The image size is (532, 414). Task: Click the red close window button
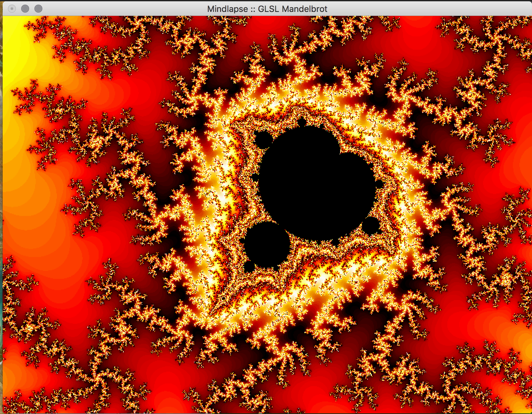tap(12, 9)
